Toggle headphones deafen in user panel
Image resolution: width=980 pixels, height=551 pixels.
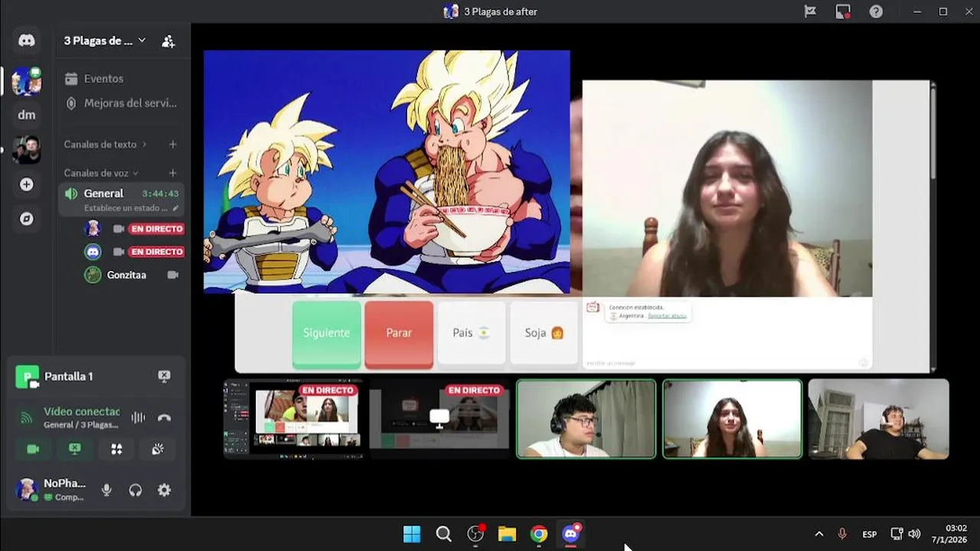pos(136,491)
